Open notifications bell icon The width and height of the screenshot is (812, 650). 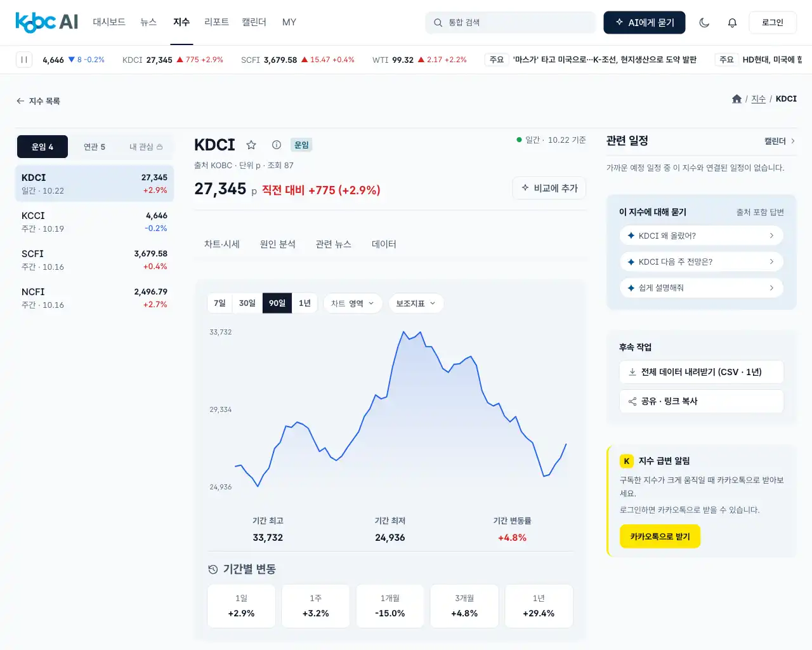pos(732,22)
